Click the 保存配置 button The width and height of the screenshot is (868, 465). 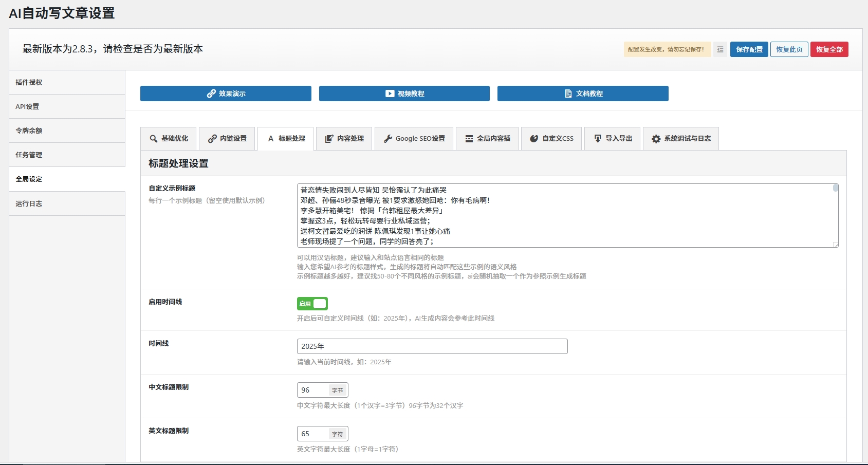coord(749,49)
